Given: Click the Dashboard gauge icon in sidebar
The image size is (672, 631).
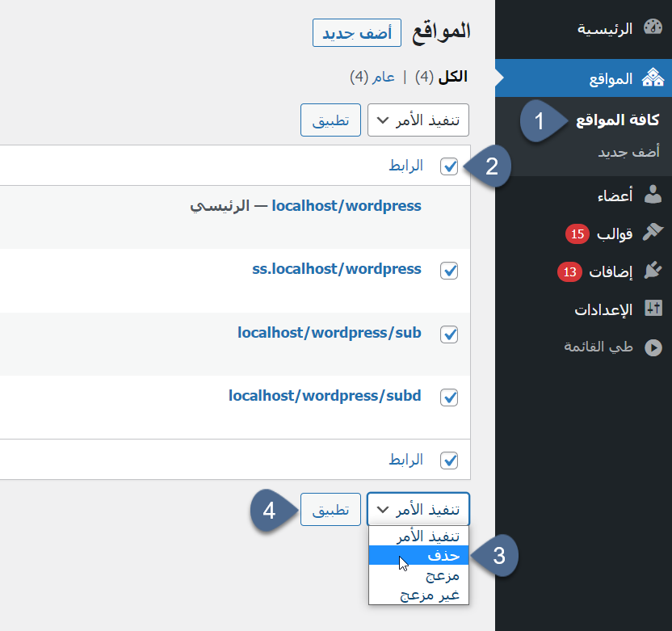Looking at the screenshot, I should [652, 28].
